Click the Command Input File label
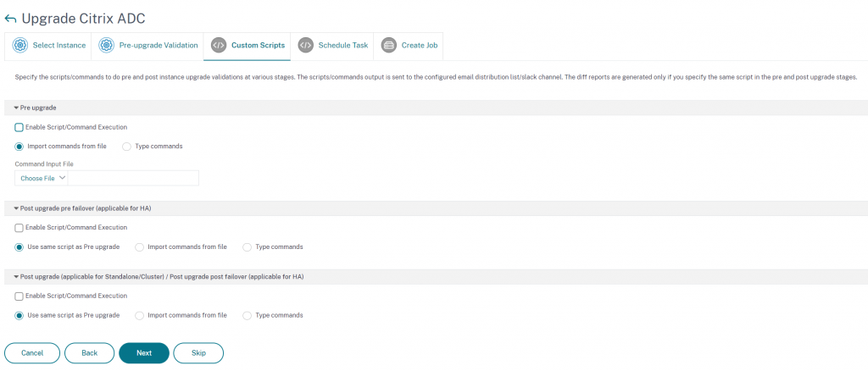This screenshot has width=868, height=371. (x=44, y=164)
